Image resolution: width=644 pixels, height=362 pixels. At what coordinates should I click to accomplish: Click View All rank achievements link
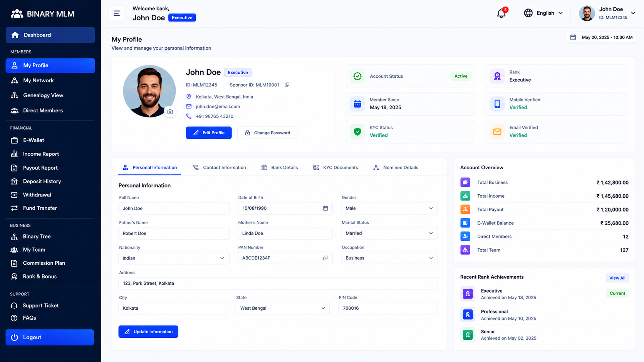tap(617, 278)
